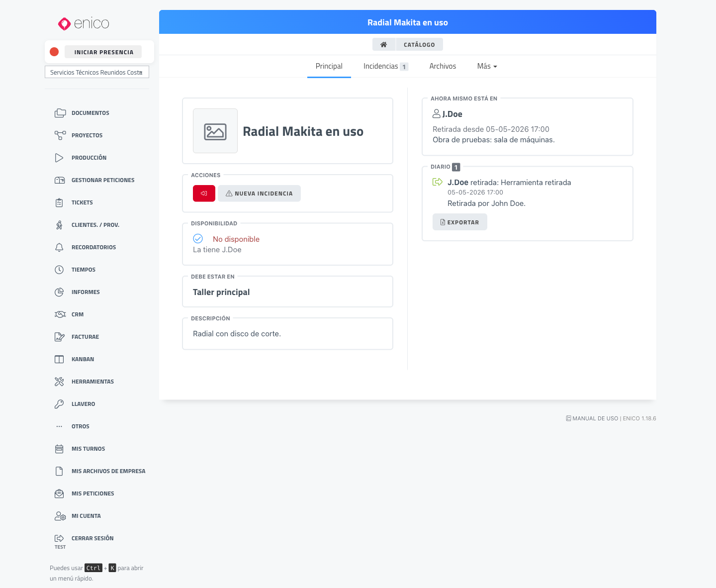Click 'Radial con disco de corte.' description
716x588 pixels.
tap(237, 334)
